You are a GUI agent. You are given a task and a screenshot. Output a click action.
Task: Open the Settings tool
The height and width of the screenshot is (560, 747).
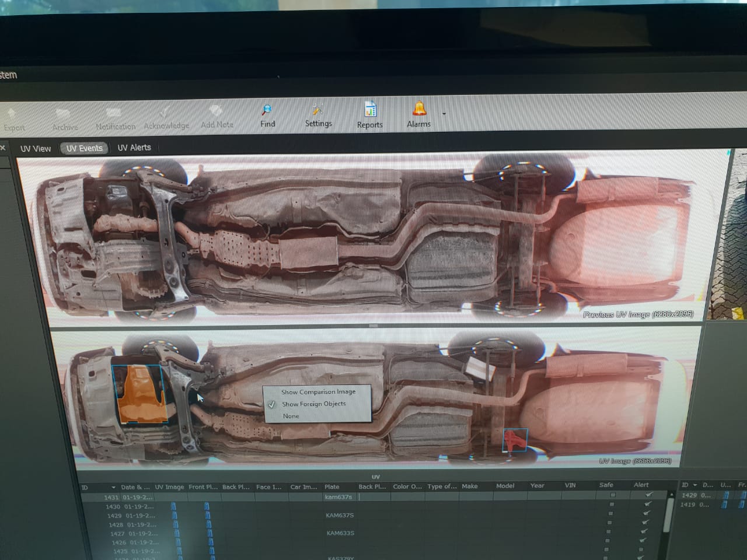pyautogui.click(x=317, y=110)
